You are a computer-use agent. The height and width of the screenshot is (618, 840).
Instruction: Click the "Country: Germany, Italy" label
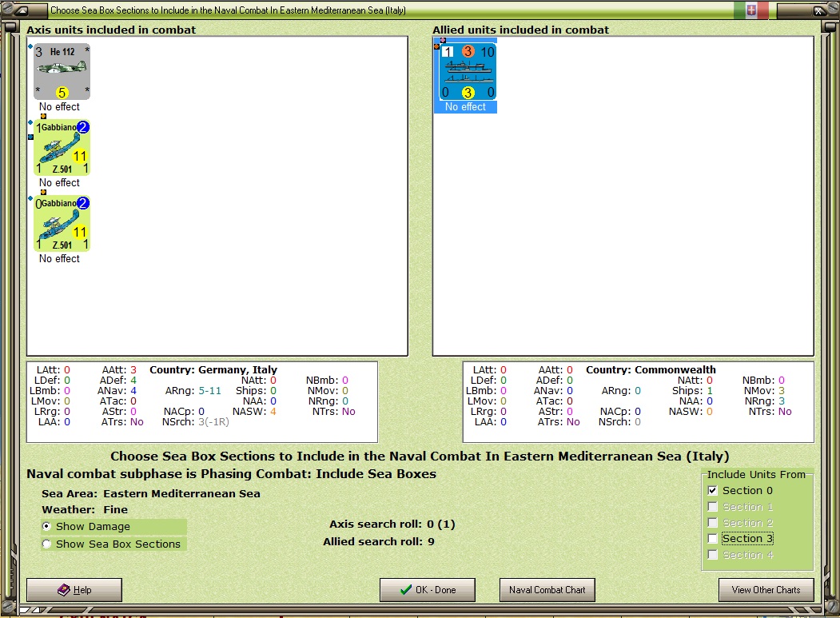point(213,370)
